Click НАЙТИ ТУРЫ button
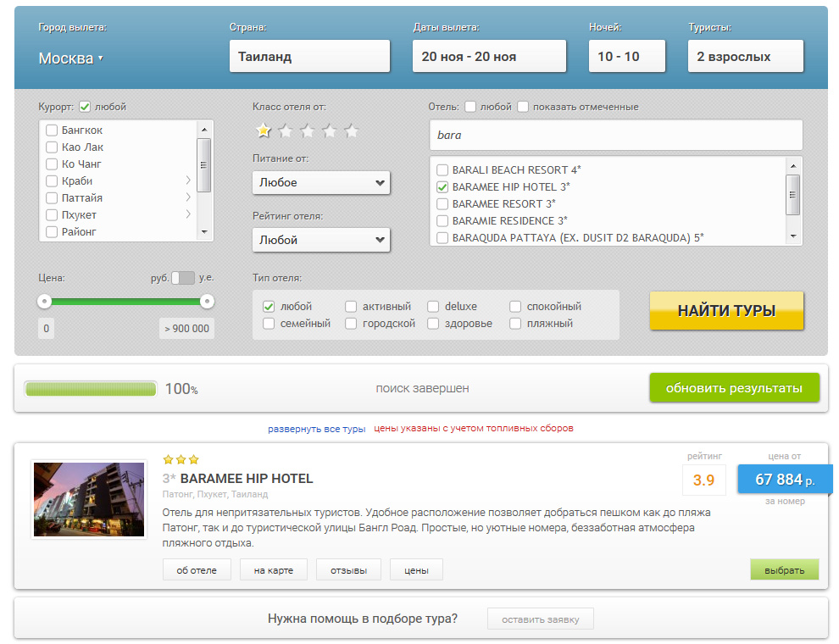 pos(726,311)
